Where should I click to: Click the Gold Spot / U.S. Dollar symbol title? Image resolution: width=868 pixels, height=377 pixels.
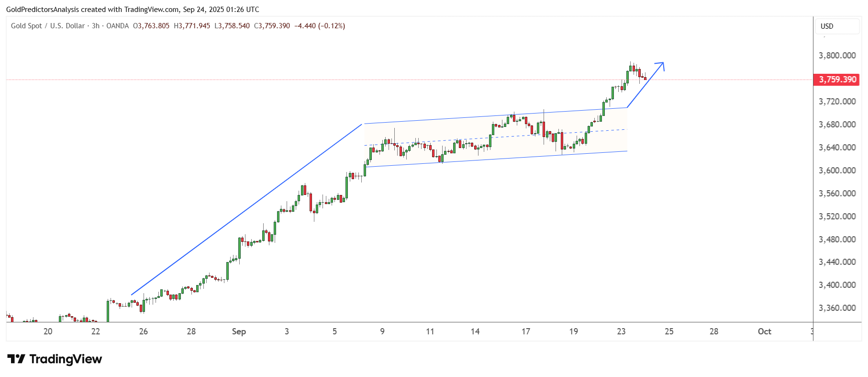click(x=48, y=26)
